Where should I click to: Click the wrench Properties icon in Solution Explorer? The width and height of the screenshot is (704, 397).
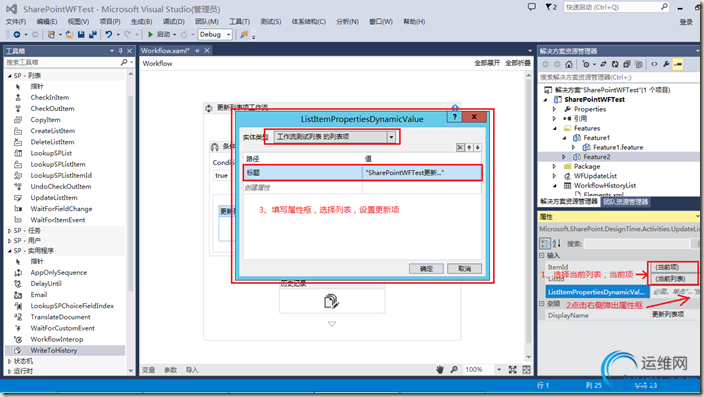[666, 64]
